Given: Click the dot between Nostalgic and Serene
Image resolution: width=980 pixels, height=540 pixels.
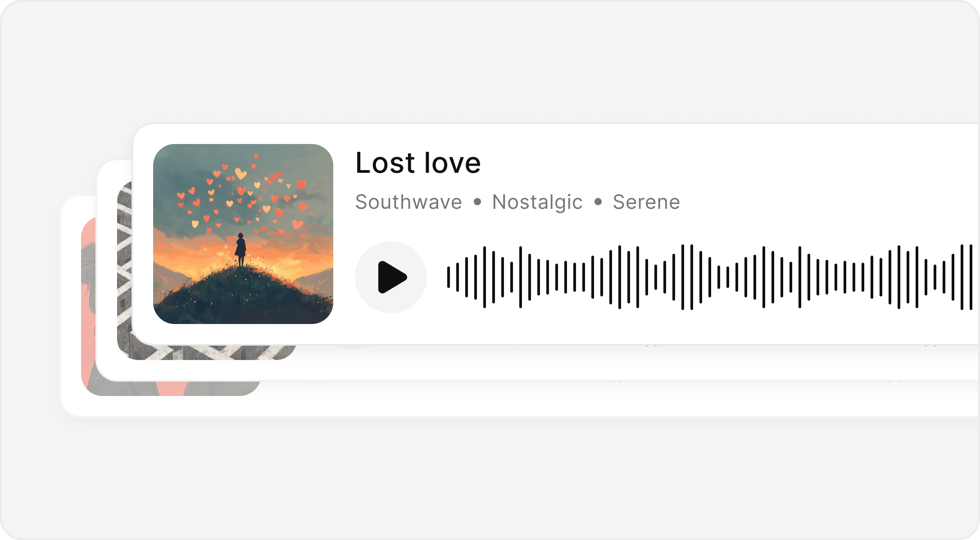Looking at the screenshot, I should (598, 202).
